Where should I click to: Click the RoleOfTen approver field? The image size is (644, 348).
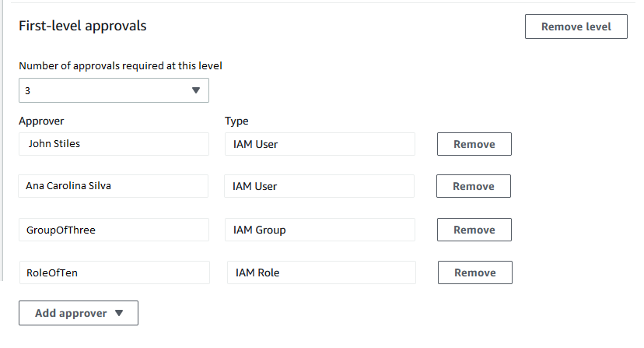pos(114,272)
